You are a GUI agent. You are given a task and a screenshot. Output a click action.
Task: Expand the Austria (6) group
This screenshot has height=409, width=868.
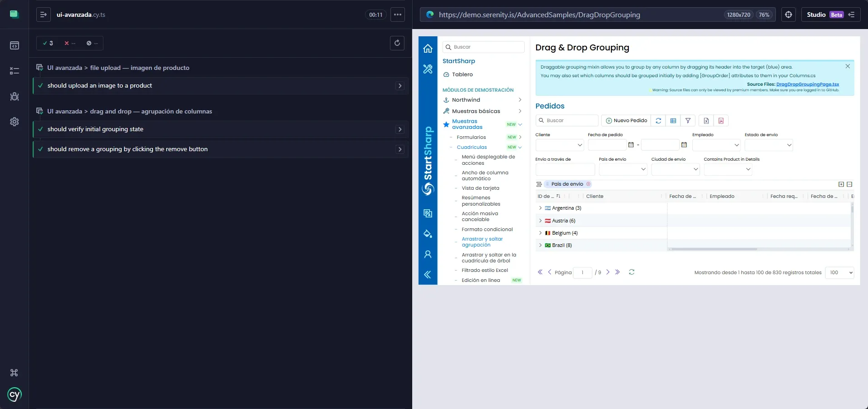(540, 221)
